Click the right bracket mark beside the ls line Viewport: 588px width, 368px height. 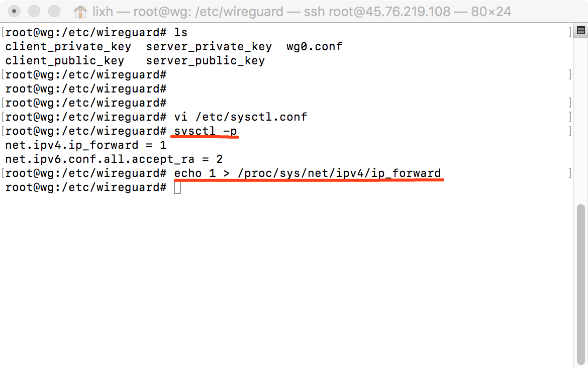pos(569,32)
